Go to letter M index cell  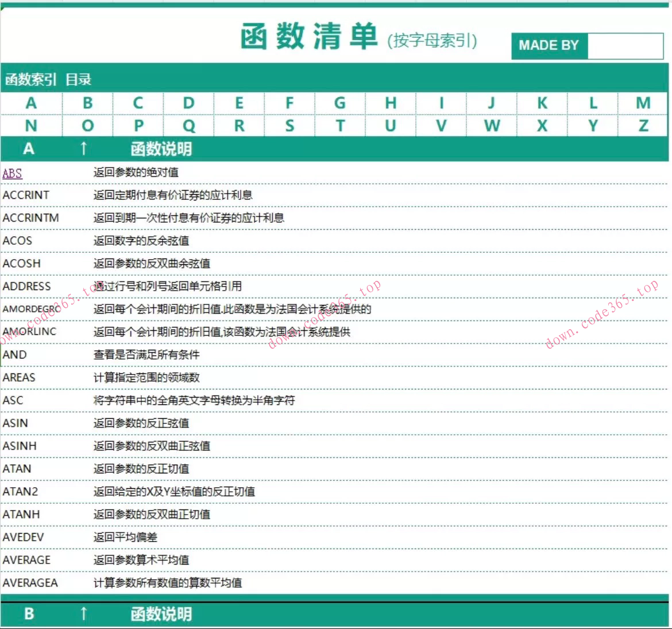coord(643,103)
